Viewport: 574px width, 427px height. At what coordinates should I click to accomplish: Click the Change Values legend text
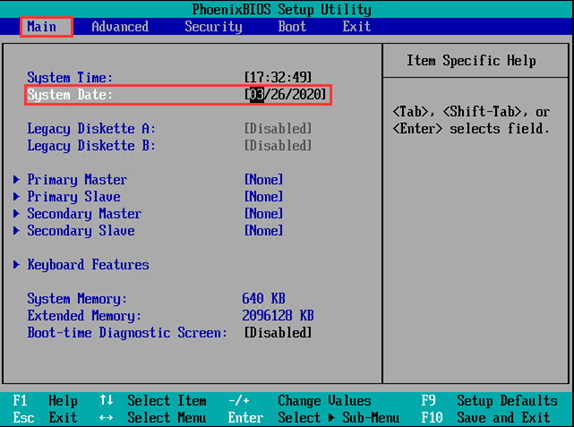tap(324, 401)
